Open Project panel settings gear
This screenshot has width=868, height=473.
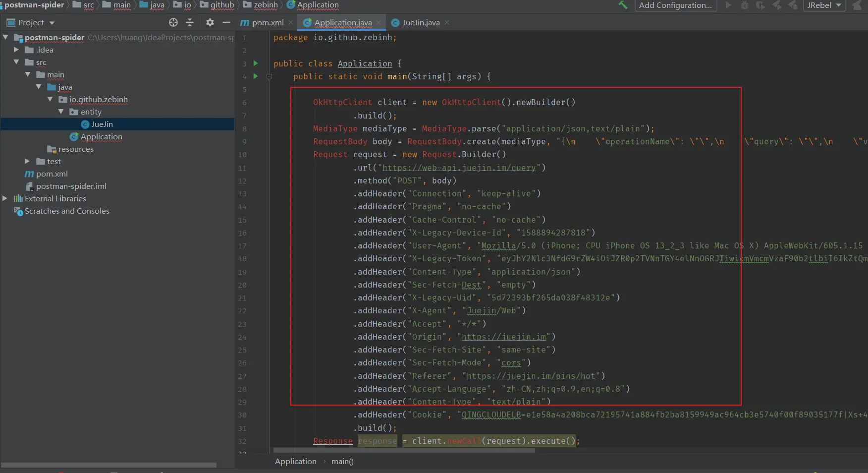210,22
